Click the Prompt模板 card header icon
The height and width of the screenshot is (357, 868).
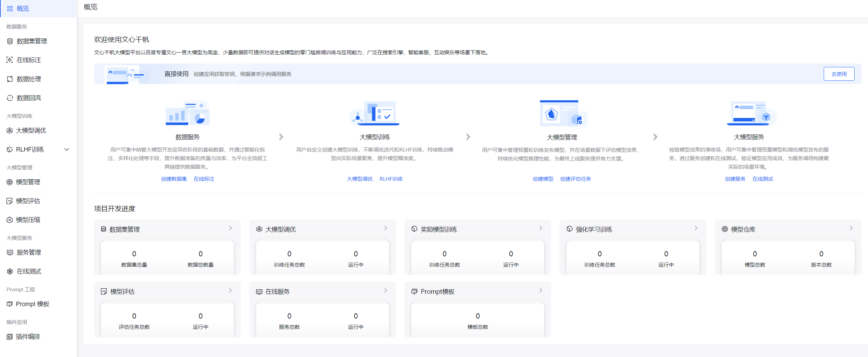coord(414,292)
